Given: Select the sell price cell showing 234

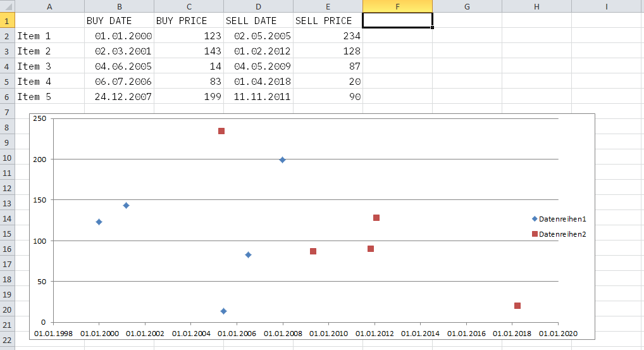Looking at the screenshot, I should coord(328,36).
